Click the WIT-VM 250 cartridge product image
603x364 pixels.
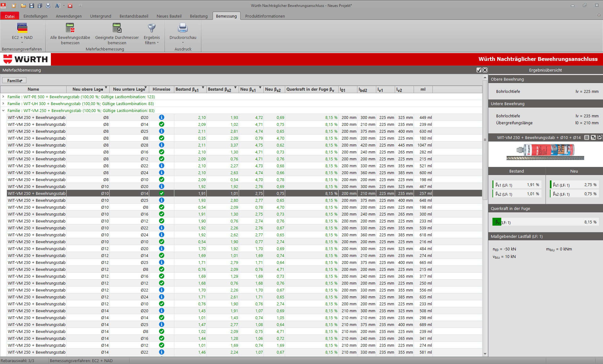tap(545, 152)
